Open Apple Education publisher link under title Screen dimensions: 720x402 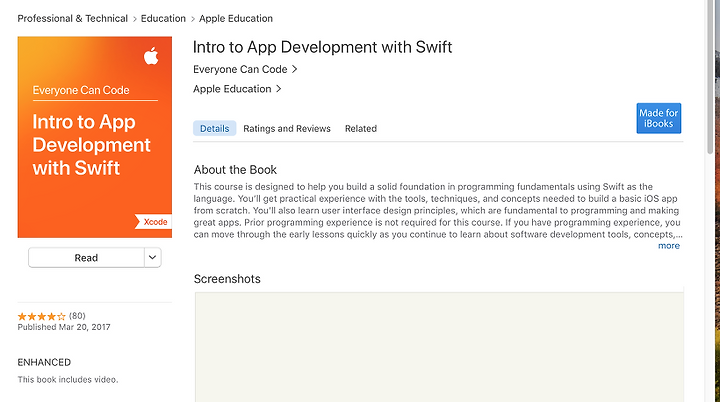pos(232,89)
